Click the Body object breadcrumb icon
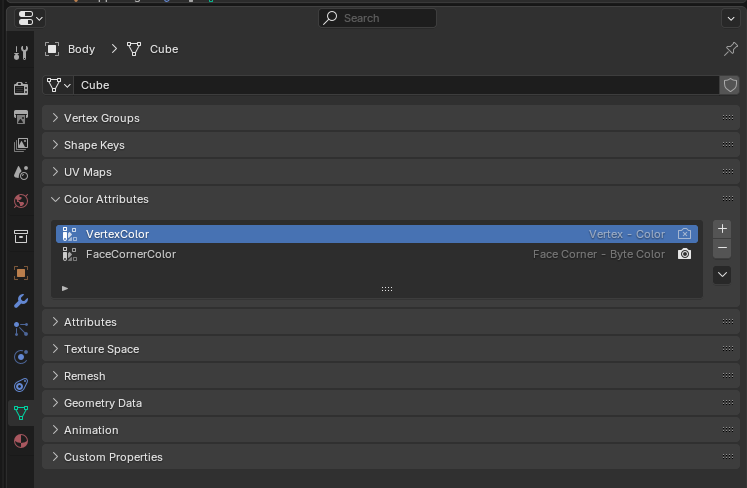This screenshot has width=747, height=488. pos(52,49)
